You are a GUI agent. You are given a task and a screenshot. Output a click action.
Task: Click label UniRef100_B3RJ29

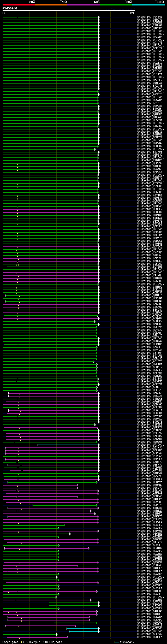click(x=150, y=48)
